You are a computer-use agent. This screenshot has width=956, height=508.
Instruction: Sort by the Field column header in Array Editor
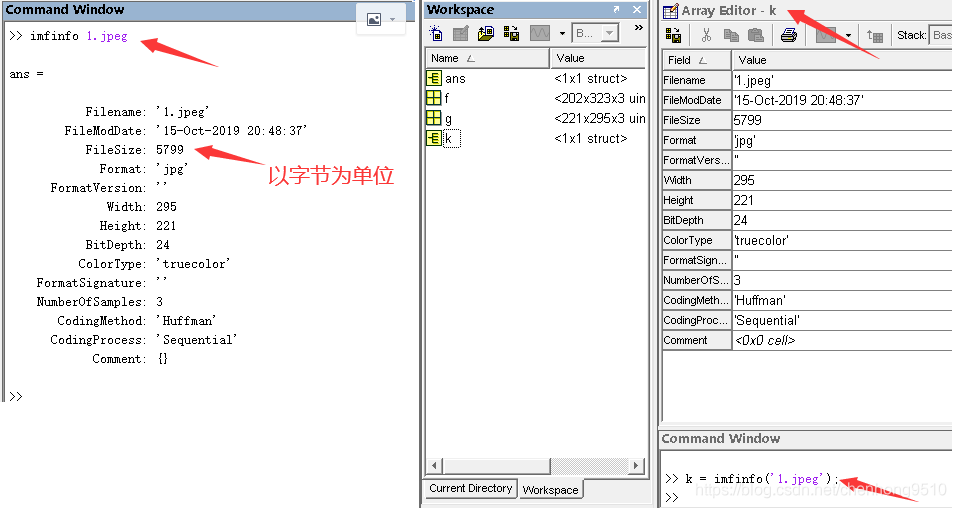[x=696, y=60]
